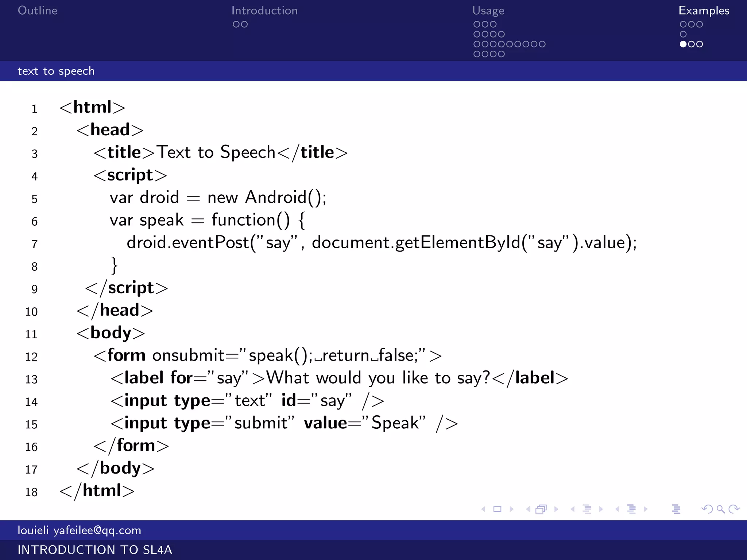The height and width of the screenshot is (560, 747).
Task: Select the circle right after the filled one
Action: point(691,44)
